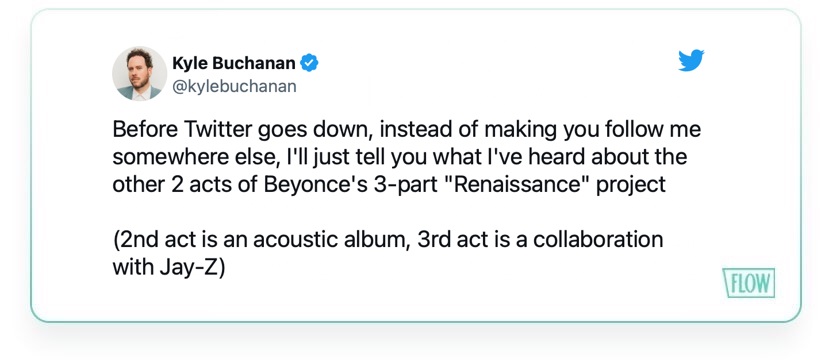Screen dimensions: 830x362
Task: Click the FLOW watermark logo
Action: pos(748,283)
